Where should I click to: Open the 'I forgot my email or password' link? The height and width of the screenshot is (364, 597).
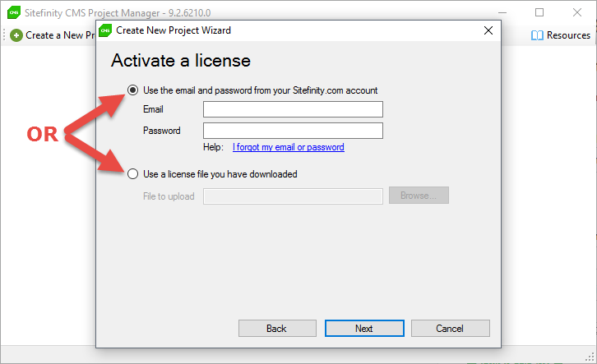pyautogui.click(x=288, y=147)
